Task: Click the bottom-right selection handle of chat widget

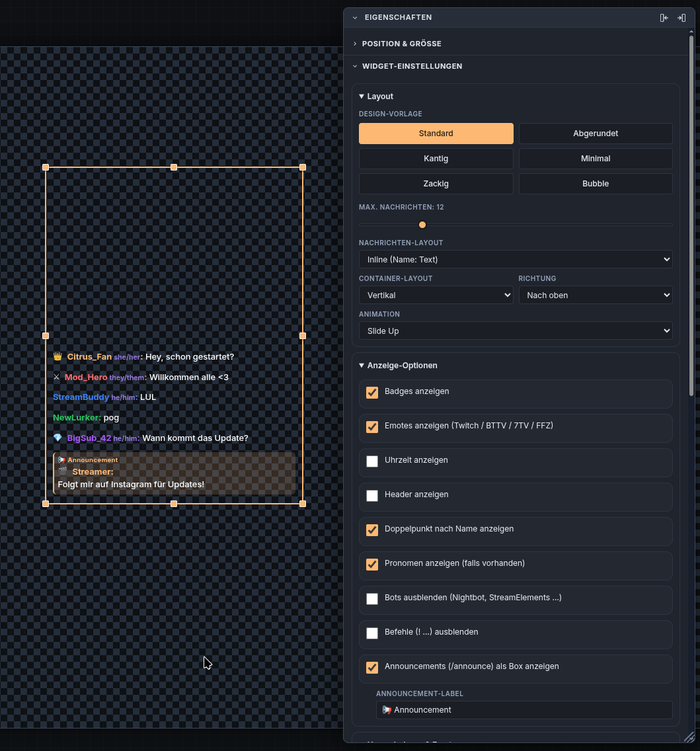Action: [303, 503]
